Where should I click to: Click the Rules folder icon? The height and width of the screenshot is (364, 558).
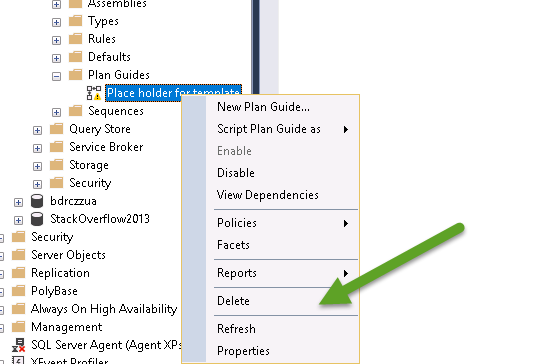pos(75,38)
